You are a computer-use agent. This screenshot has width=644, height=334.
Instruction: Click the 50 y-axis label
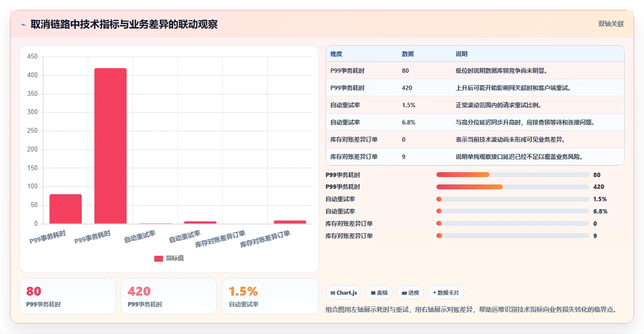pos(34,205)
